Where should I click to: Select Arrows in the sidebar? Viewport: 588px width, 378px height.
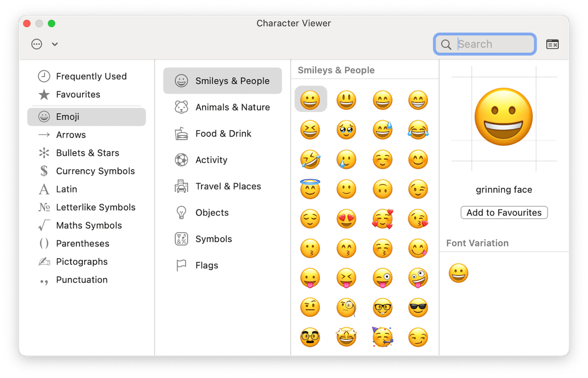tap(71, 134)
